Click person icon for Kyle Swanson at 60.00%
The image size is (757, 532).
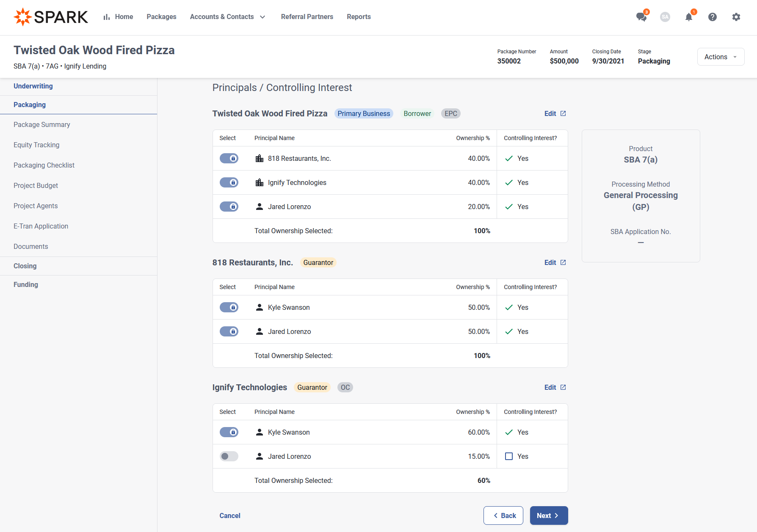click(x=260, y=432)
